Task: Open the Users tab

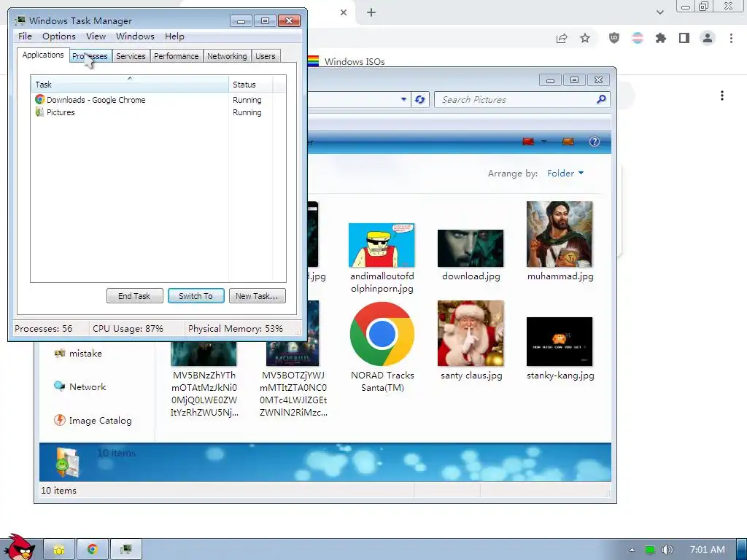Action: pos(266,56)
